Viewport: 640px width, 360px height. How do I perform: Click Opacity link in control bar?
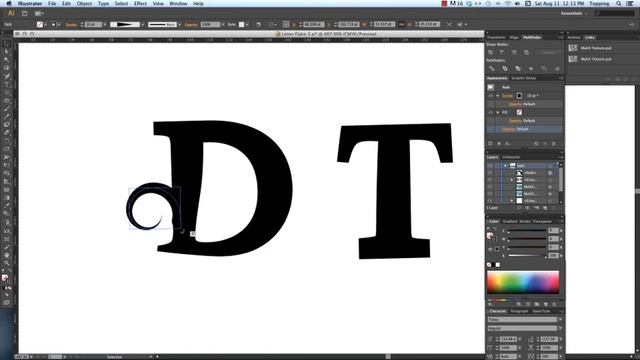tap(191, 24)
